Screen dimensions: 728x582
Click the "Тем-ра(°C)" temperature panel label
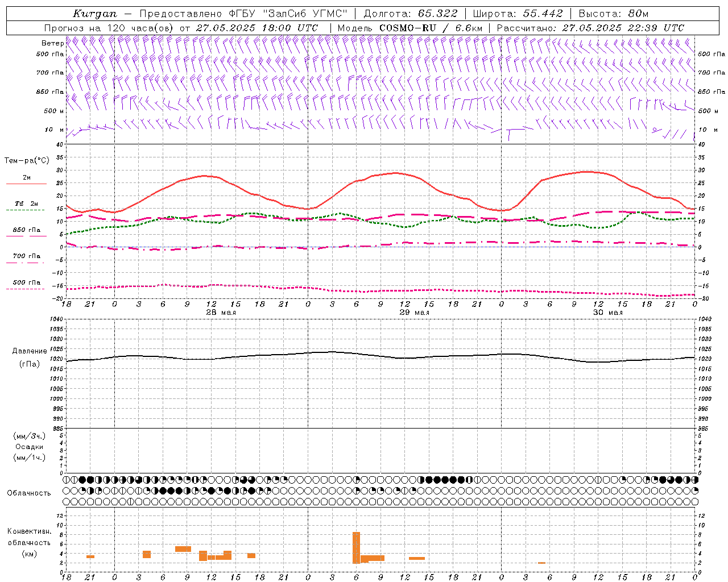coord(27,161)
